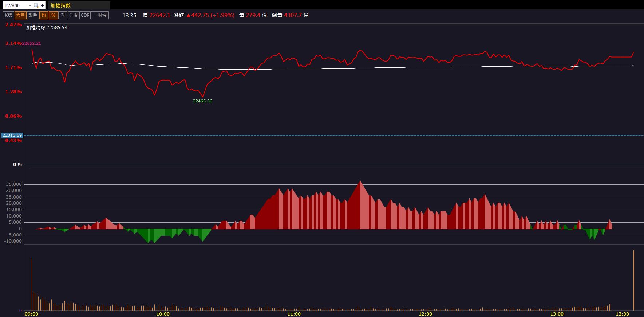Screen dimensions: 644x317
Task: Click the 22652.21 high price label
Action: tap(31, 43)
